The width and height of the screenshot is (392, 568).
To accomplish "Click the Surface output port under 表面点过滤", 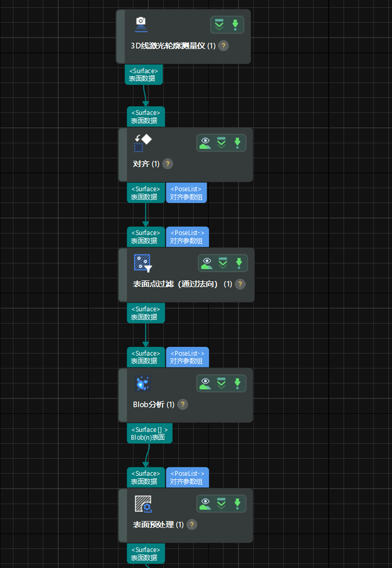I will pos(146,313).
